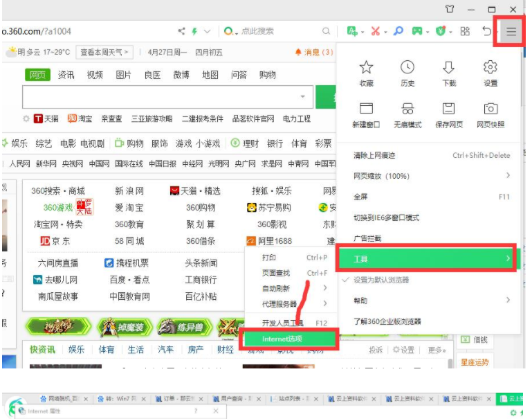The height and width of the screenshot is (419, 532).
Task: Expand 网页缩放 (100%) submenu
Action: point(429,176)
